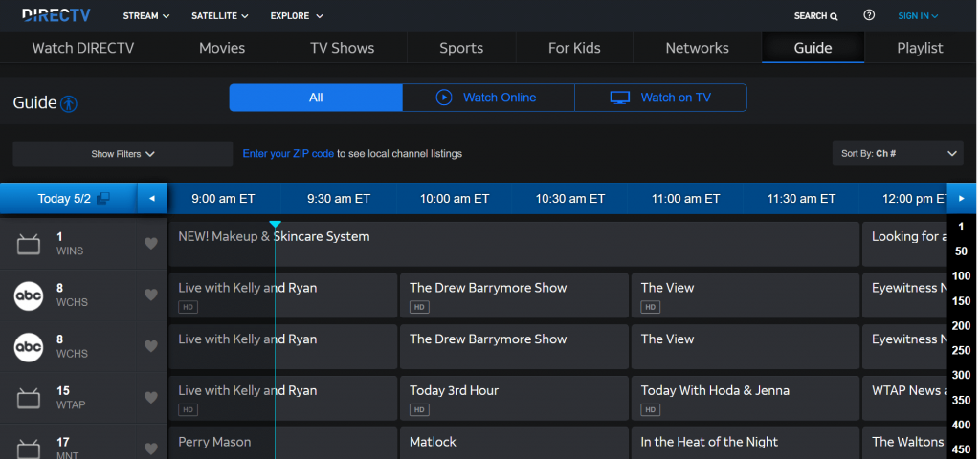The height and width of the screenshot is (459, 980).
Task: Open Looking for listing on WINS
Action: [904, 244]
